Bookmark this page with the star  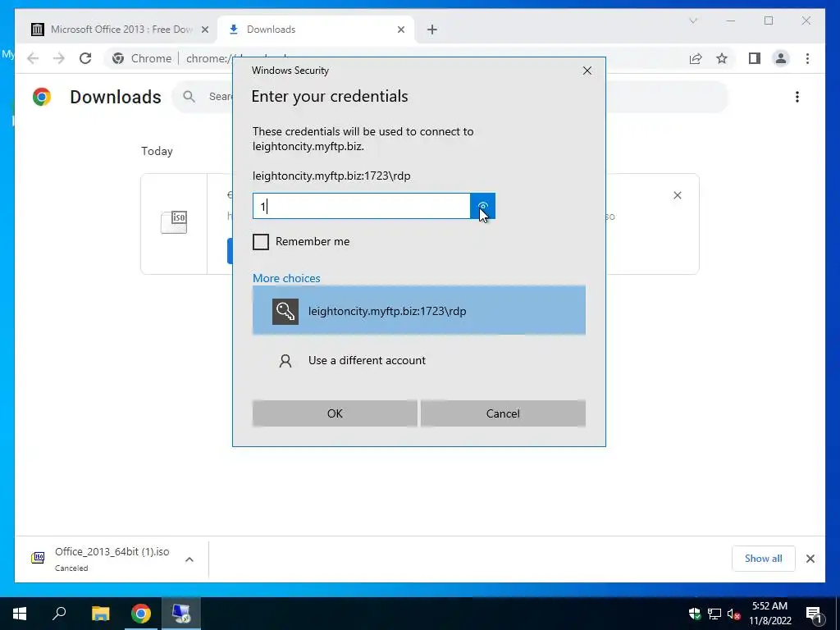722,58
